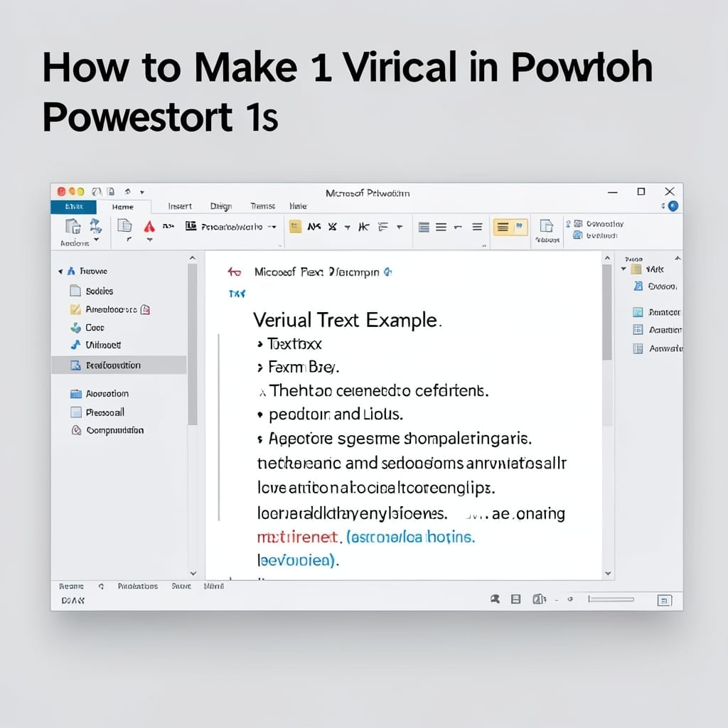
Task: Click the copy document icon in ribbon
Action: click(124, 225)
